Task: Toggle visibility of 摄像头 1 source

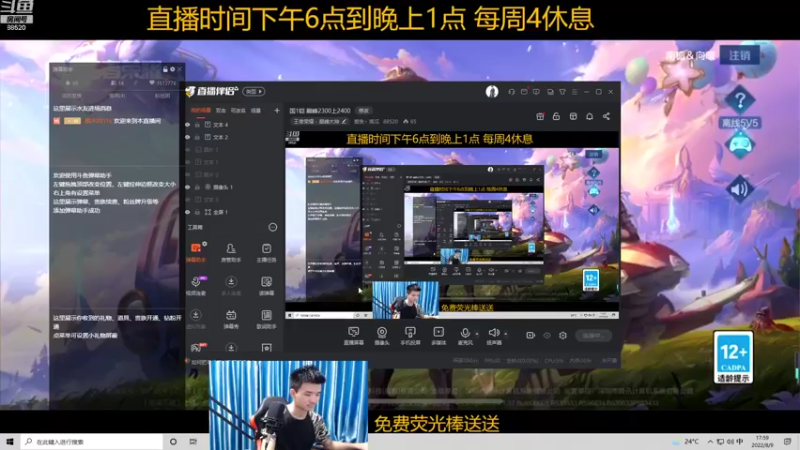Action: click(188, 187)
